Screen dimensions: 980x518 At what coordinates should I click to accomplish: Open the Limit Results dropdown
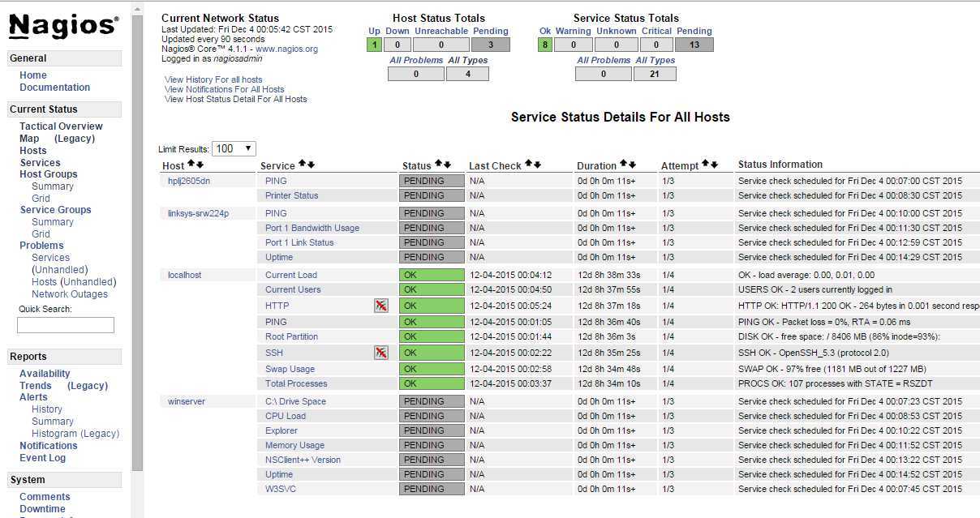coord(234,148)
